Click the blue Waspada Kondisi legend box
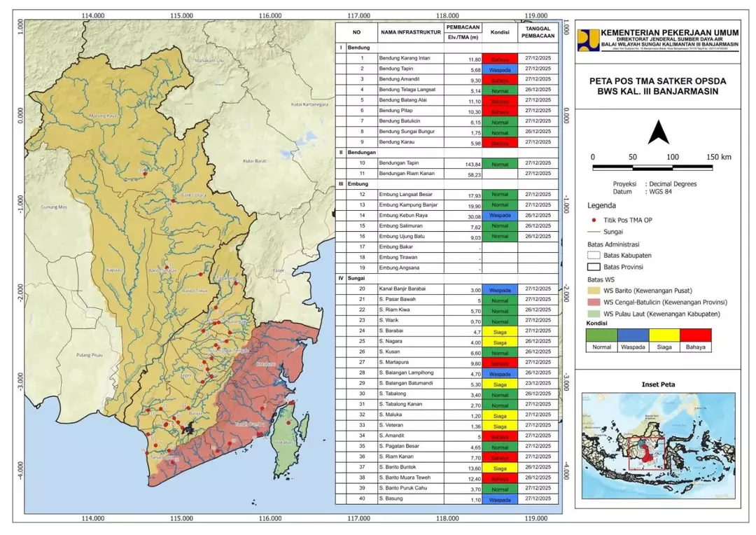 point(633,336)
